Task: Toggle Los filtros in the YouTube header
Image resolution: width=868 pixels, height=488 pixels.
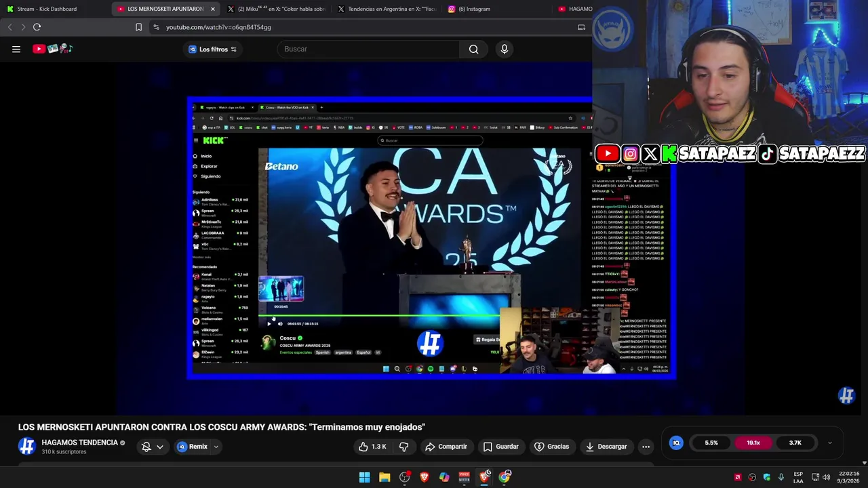Action: [x=213, y=49]
